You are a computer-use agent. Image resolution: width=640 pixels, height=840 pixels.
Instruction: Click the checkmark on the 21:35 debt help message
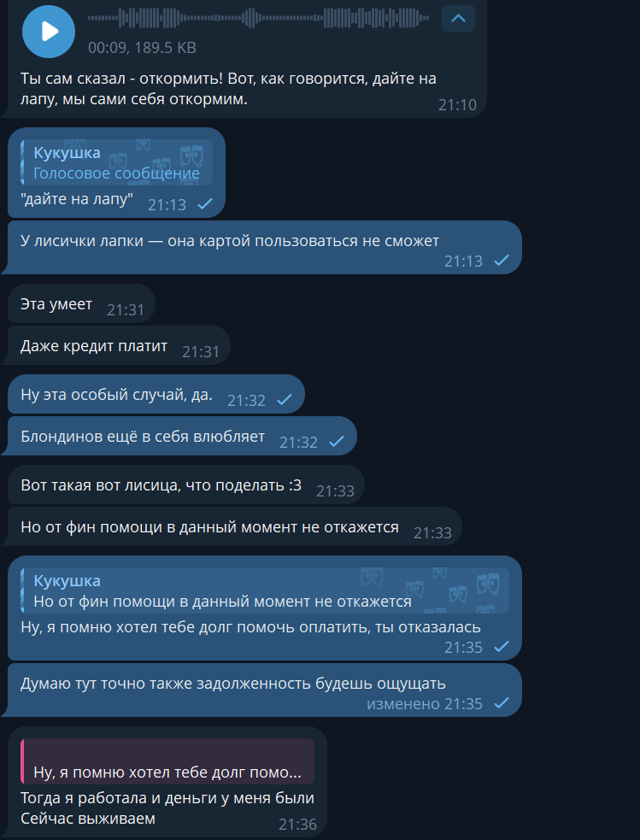[x=502, y=647]
